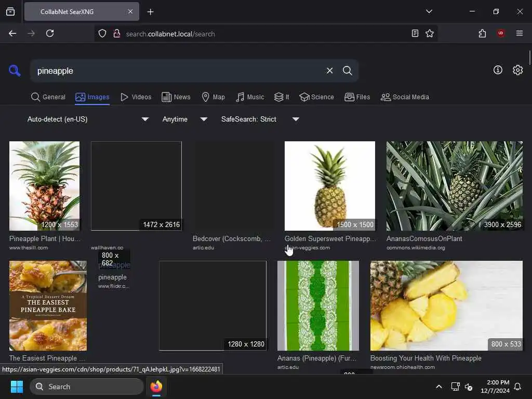Switch to the Map category
This screenshot has height=399, width=532.
[214, 97]
